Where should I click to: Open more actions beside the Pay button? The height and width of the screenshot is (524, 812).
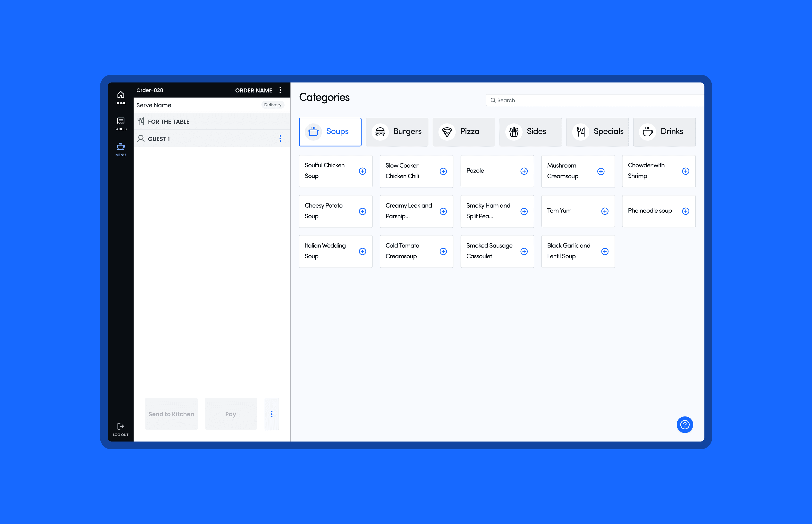(x=271, y=414)
